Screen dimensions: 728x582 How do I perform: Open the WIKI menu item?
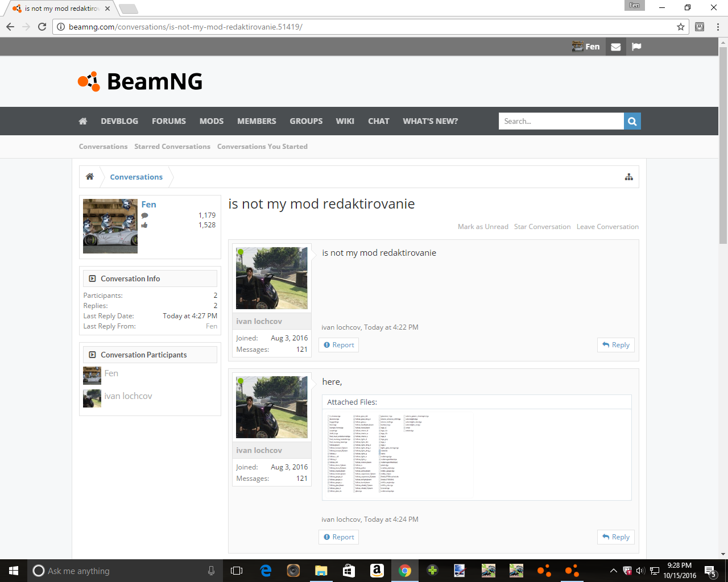(x=345, y=121)
